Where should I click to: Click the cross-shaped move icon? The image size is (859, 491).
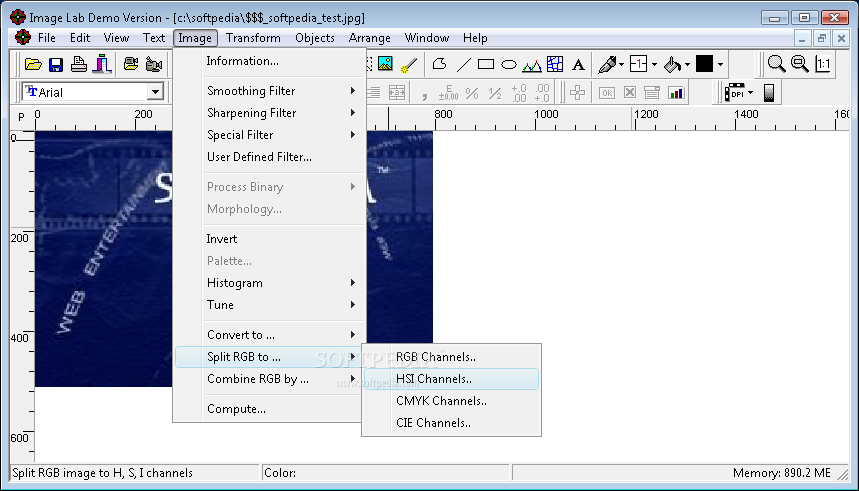pos(577,93)
